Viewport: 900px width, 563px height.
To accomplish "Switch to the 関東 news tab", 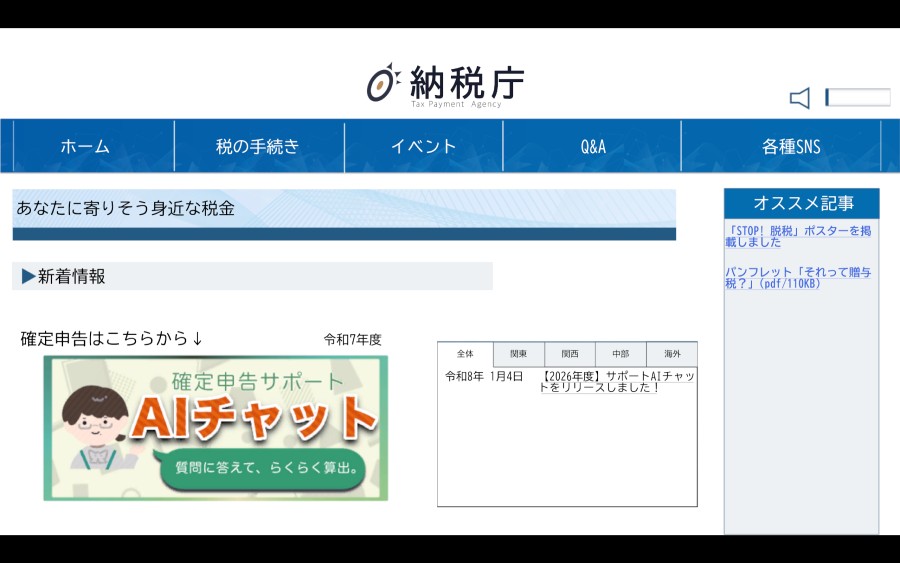I will coord(518,354).
